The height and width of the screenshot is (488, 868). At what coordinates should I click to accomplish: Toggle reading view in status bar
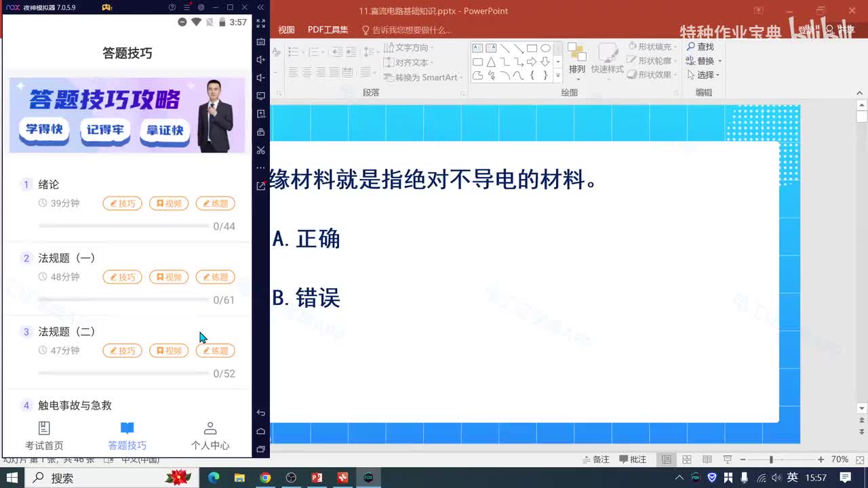tap(707, 460)
